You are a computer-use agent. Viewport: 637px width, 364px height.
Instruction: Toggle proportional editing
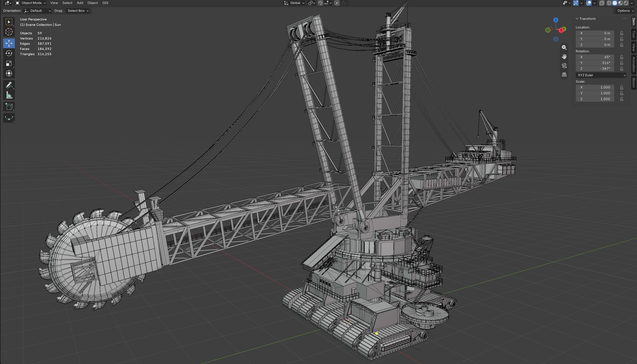pos(337,3)
